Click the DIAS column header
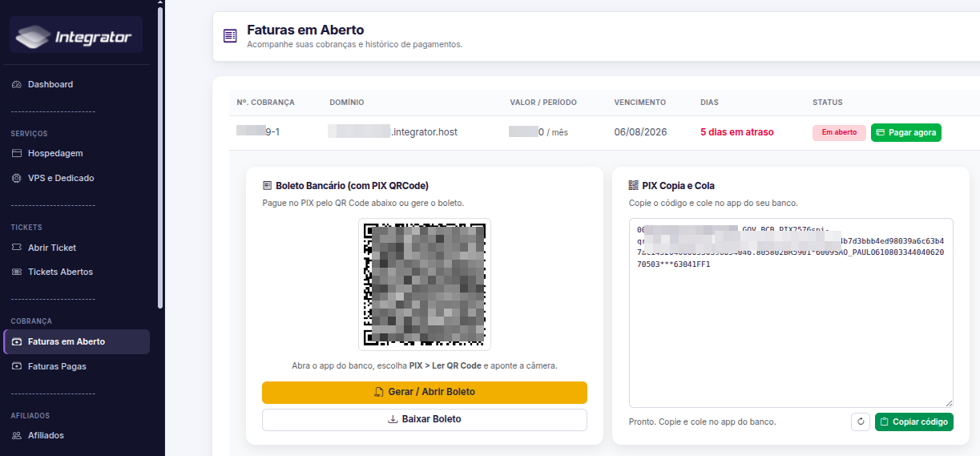The height and width of the screenshot is (456, 980). point(709,103)
